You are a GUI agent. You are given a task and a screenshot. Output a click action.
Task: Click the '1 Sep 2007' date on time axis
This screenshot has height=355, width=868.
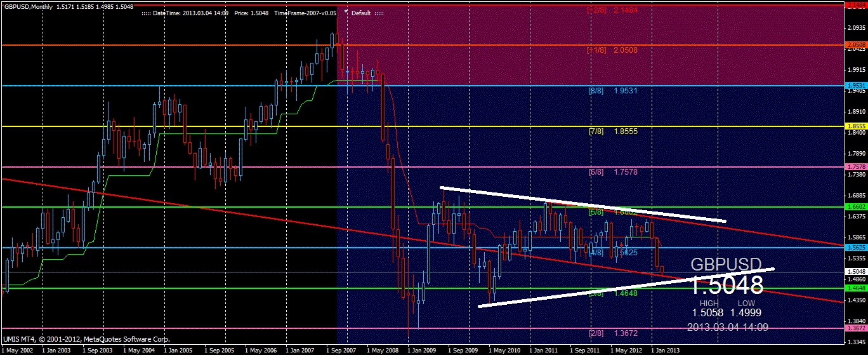click(x=341, y=350)
